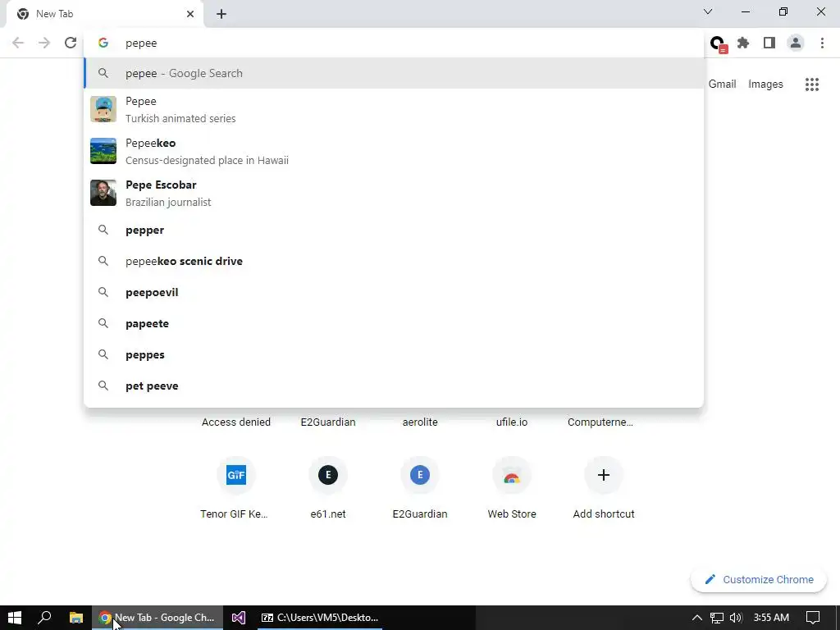
Task: Click the extension icon with red badge
Action: point(718,44)
